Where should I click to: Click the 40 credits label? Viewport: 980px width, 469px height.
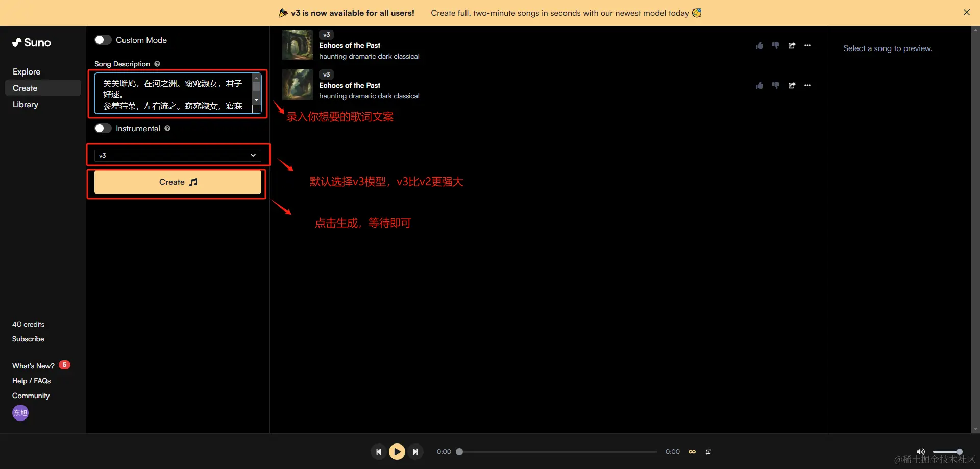[x=29, y=324]
